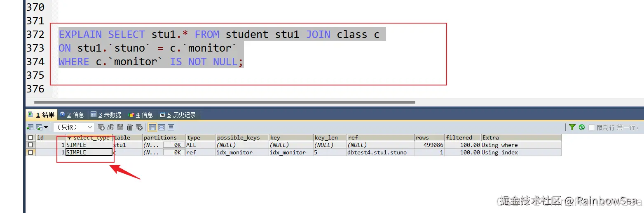Image resolution: width=644 pixels, height=213 pixels.
Task: Open the 4 信息 tab
Action: [141, 115]
